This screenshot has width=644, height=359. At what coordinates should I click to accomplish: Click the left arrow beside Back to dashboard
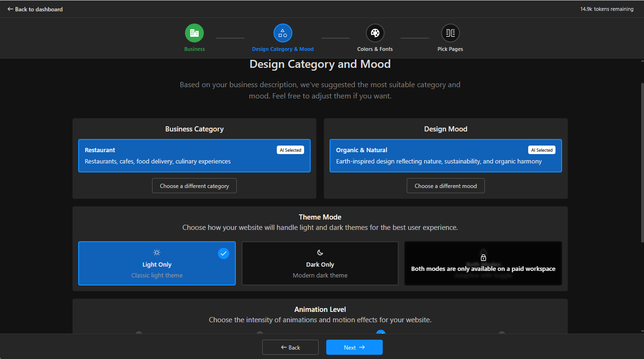10,9
